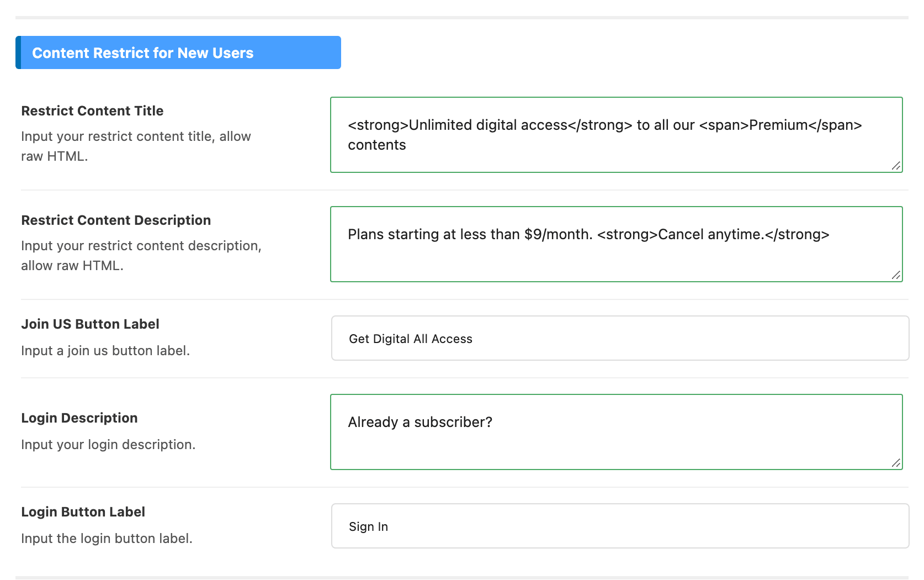Image resolution: width=924 pixels, height=580 pixels.
Task: Click the Restrict Content Title label
Action: [x=92, y=111]
